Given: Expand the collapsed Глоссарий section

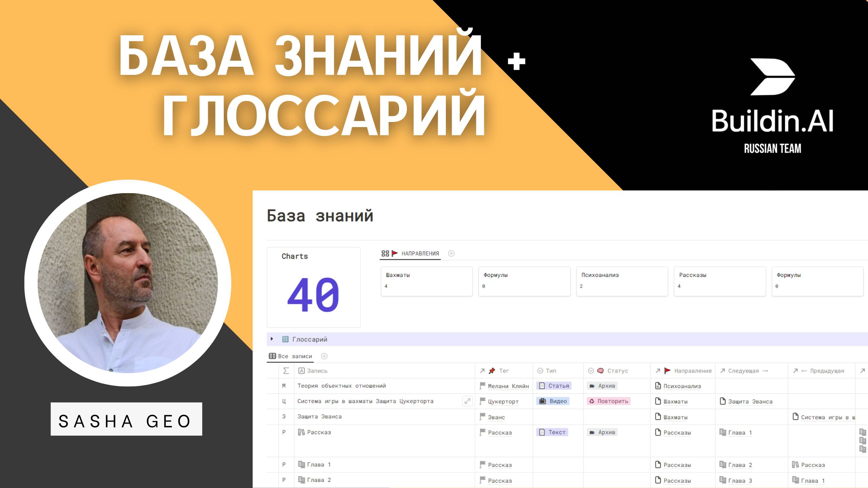Looking at the screenshot, I should point(272,339).
